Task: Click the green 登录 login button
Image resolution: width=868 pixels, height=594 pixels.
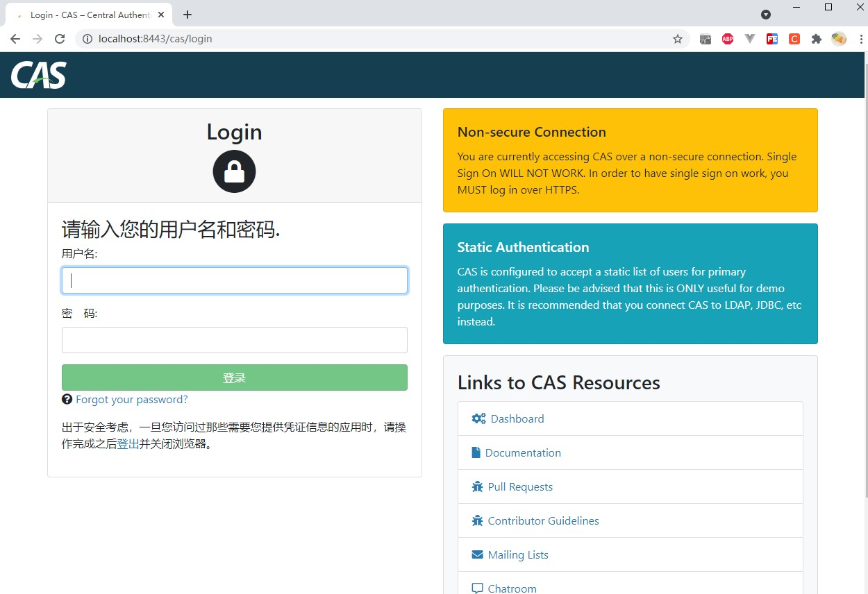Action: pyautogui.click(x=235, y=377)
